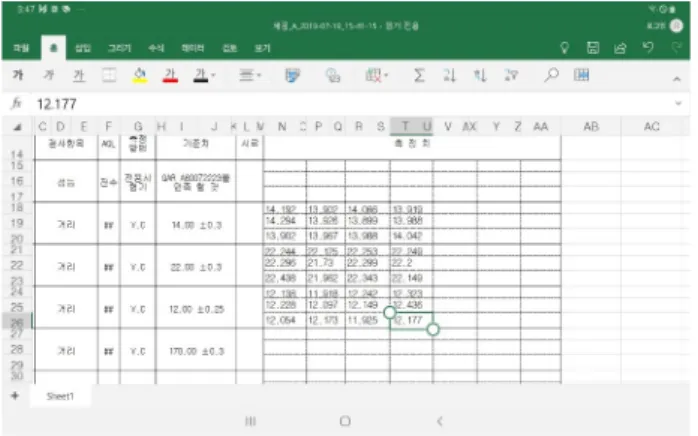Switch to the 수식 (Formulas) tab
The height and width of the screenshot is (436, 698).
coord(156,48)
